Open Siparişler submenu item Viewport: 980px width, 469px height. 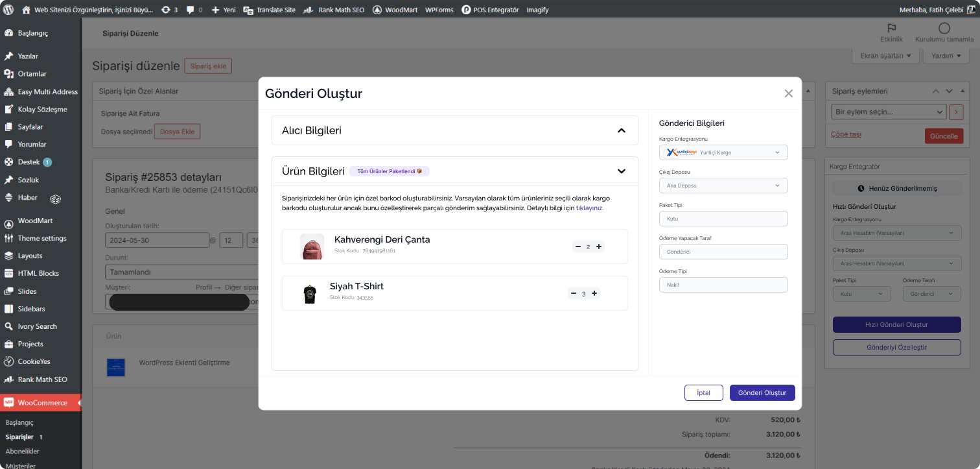(19, 437)
